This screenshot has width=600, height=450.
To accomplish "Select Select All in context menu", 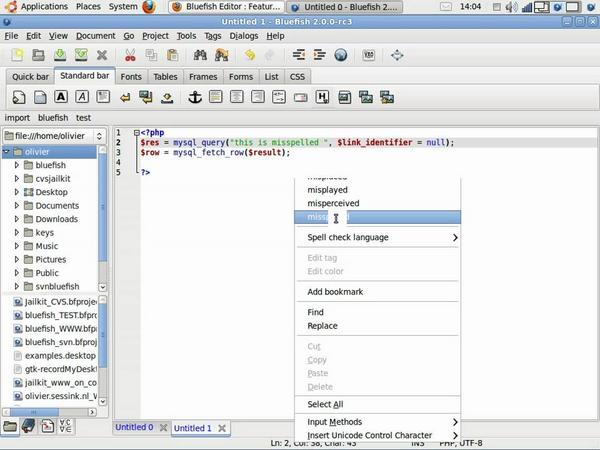I will [x=378, y=404].
